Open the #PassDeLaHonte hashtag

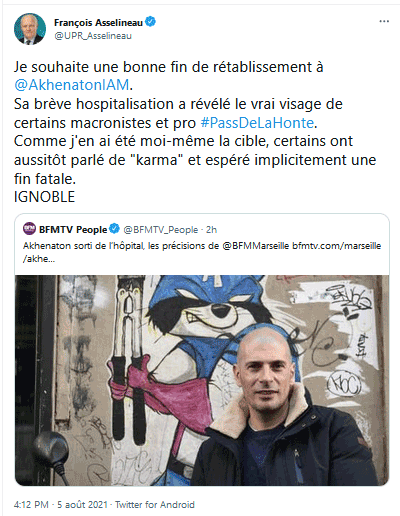257,123
